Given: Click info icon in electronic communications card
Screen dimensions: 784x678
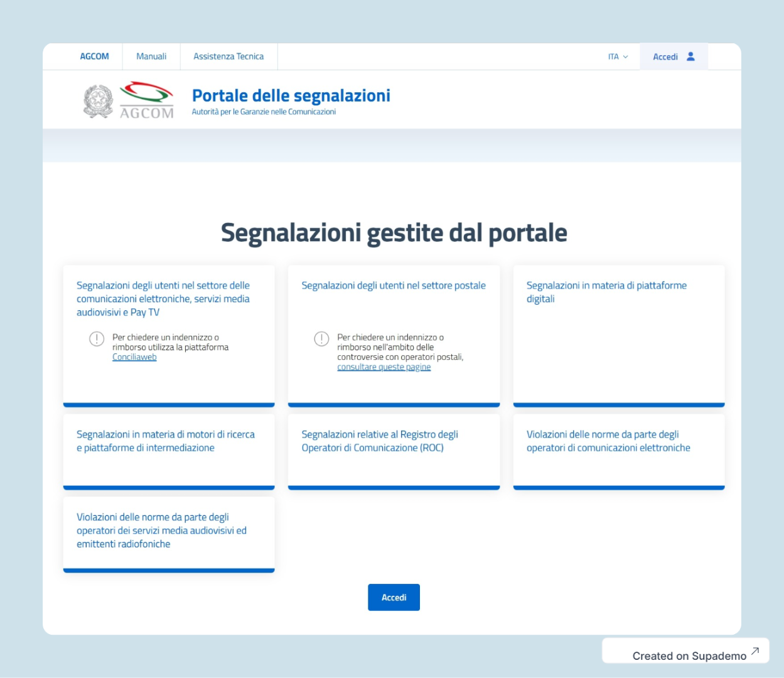Looking at the screenshot, I should tap(97, 339).
